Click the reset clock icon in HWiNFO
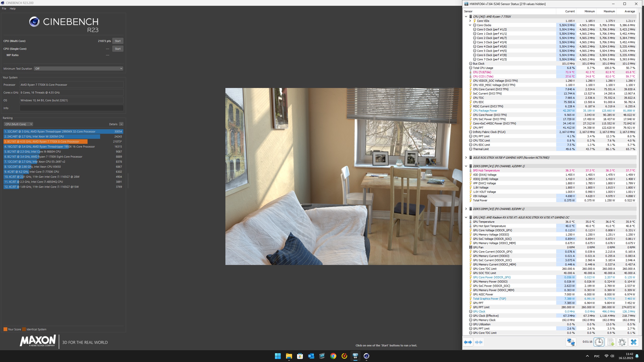This screenshot has width=644, height=362. pyautogui.click(x=599, y=342)
